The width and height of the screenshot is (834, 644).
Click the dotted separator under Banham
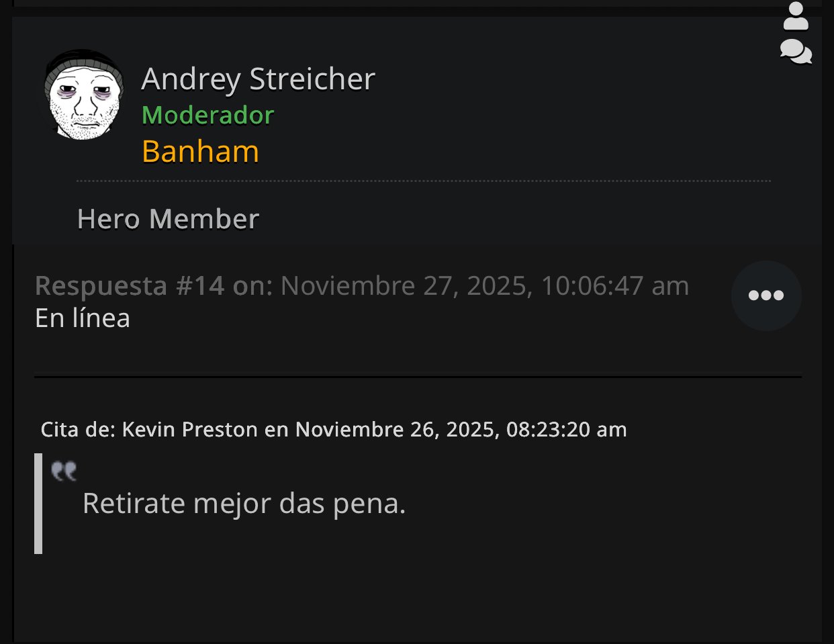pos(423,181)
